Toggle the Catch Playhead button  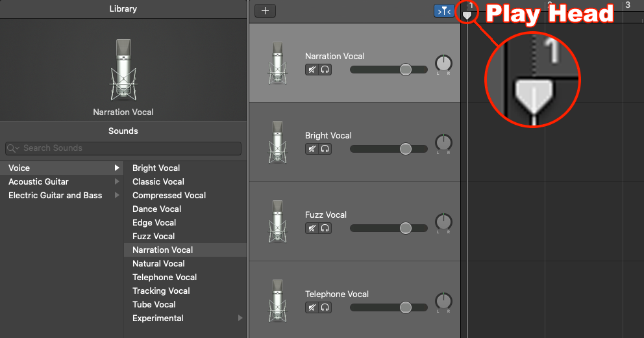pos(444,11)
